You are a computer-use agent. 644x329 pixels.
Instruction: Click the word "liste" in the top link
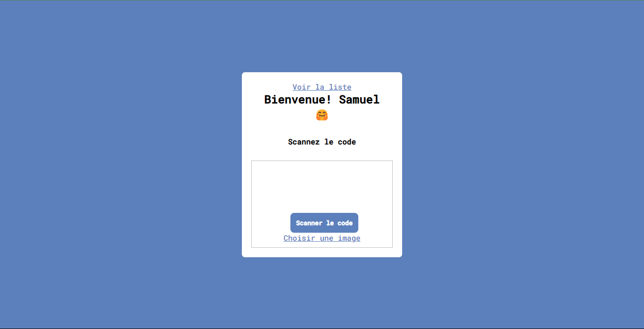[x=339, y=87]
